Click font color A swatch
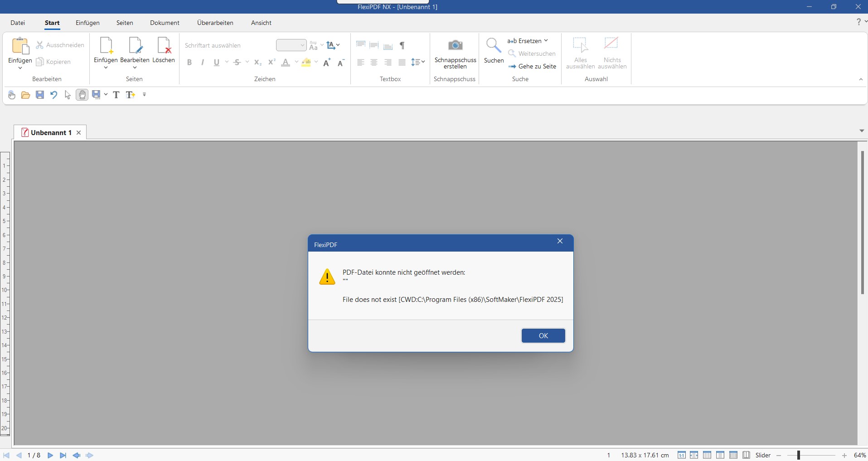 pyautogui.click(x=286, y=63)
